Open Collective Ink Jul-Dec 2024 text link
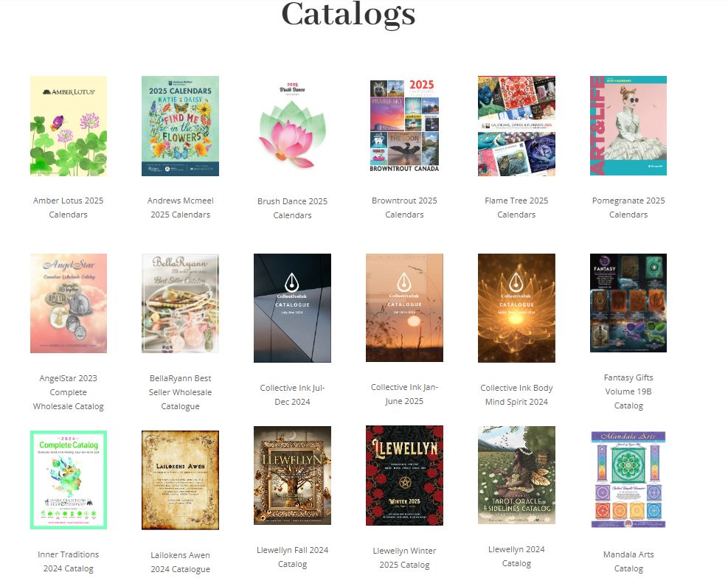The width and height of the screenshot is (728, 578). tap(293, 394)
